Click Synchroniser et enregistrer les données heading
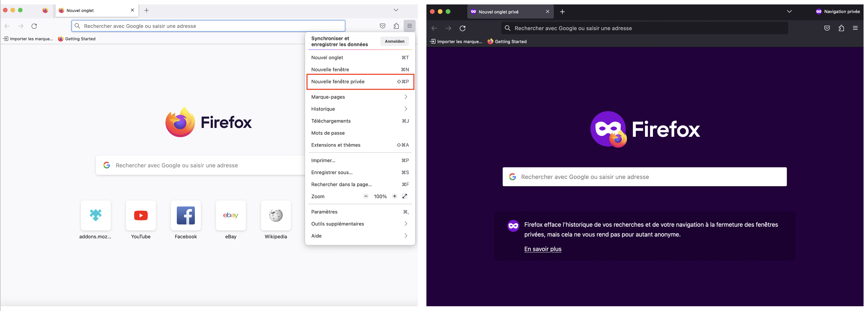This screenshot has width=868, height=311. (x=339, y=41)
